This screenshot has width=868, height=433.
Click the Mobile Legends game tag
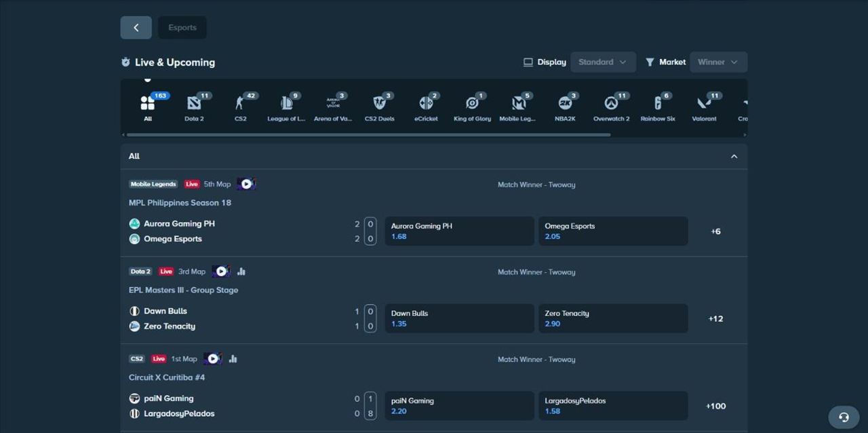pyautogui.click(x=153, y=184)
